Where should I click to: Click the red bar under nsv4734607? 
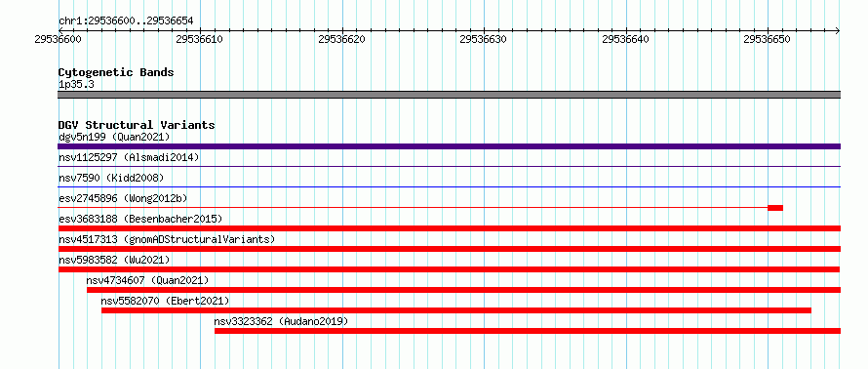tap(464, 290)
